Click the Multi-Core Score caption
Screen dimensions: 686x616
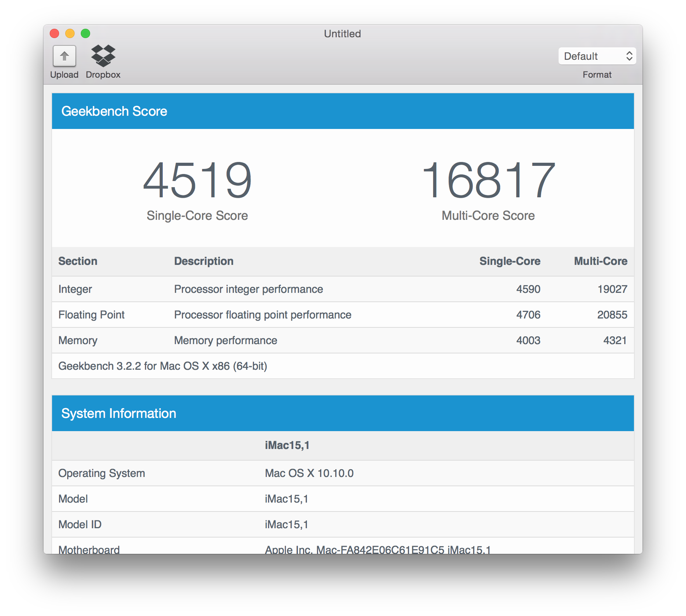(x=488, y=216)
